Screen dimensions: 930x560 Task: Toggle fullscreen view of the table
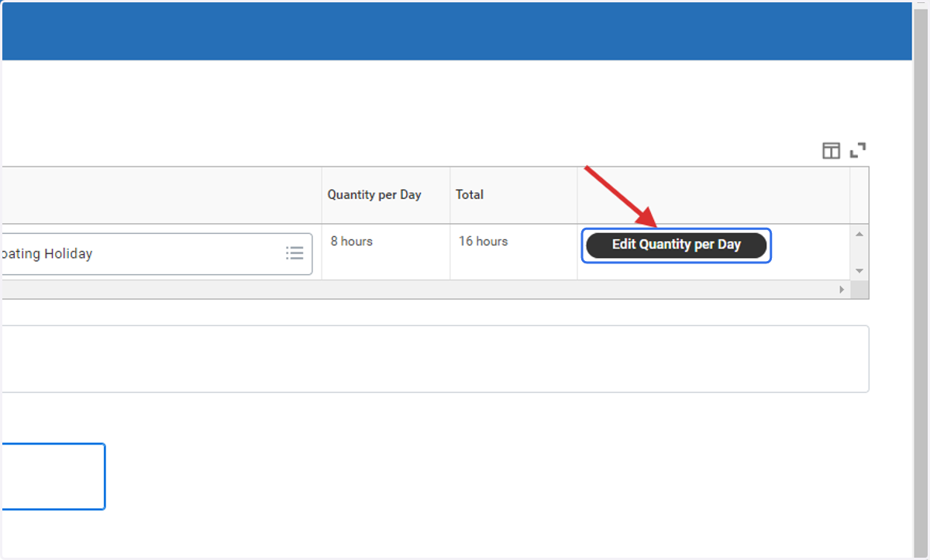858,150
